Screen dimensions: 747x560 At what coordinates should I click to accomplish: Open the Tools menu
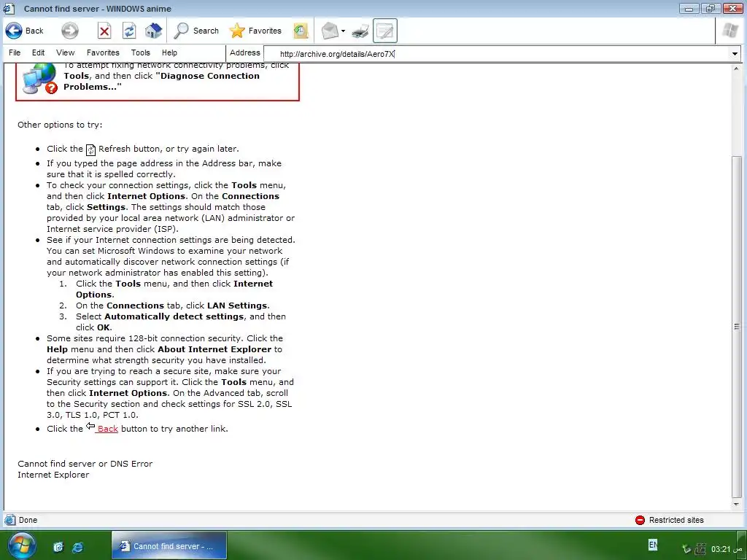coord(141,52)
